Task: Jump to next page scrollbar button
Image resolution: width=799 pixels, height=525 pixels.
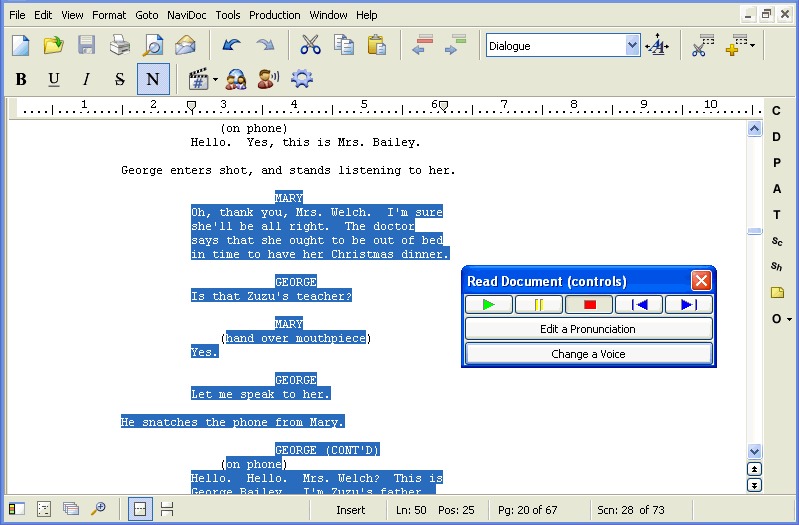Action: coord(754,485)
